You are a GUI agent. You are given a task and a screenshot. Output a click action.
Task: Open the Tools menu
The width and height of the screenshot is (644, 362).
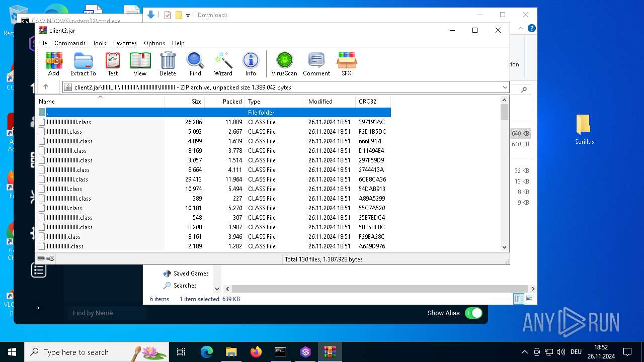99,43
